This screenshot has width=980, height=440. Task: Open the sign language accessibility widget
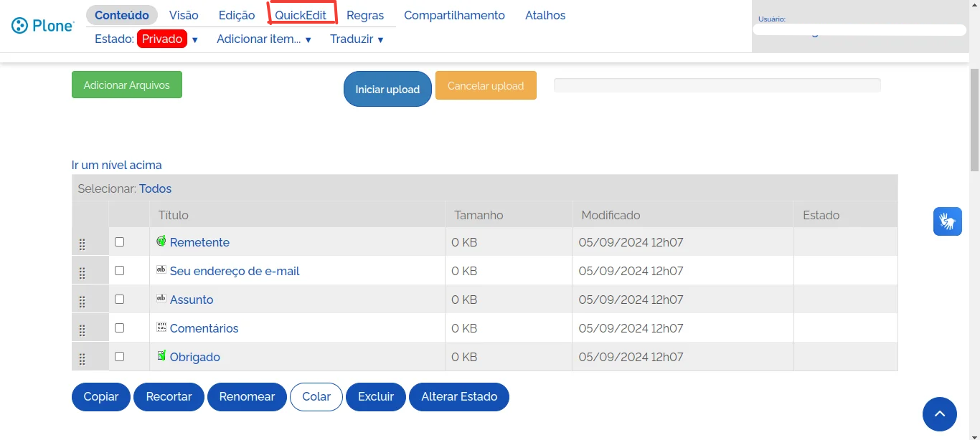(x=947, y=221)
